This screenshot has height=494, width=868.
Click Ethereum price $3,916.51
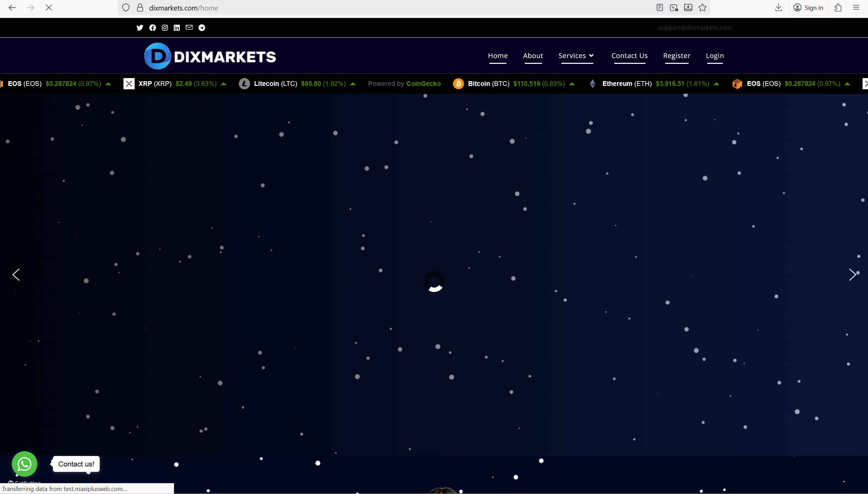(x=670, y=84)
